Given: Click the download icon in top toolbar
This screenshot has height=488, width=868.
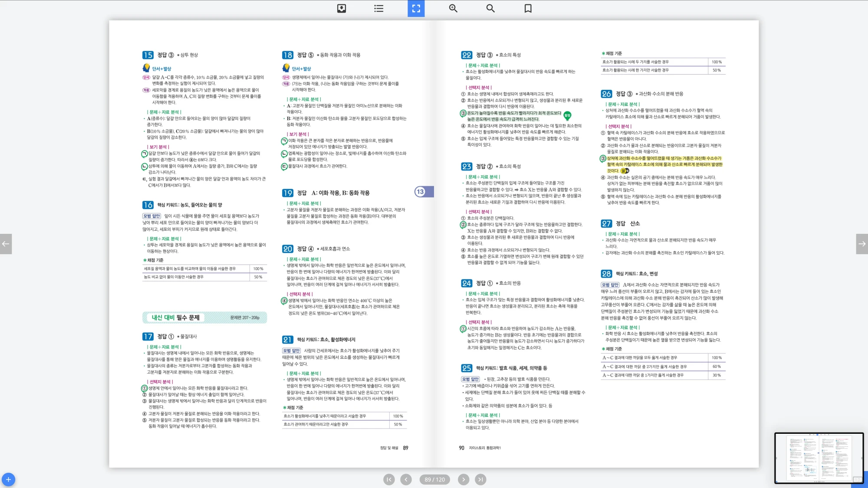Looking at the screenshot, I should point(342,8).
